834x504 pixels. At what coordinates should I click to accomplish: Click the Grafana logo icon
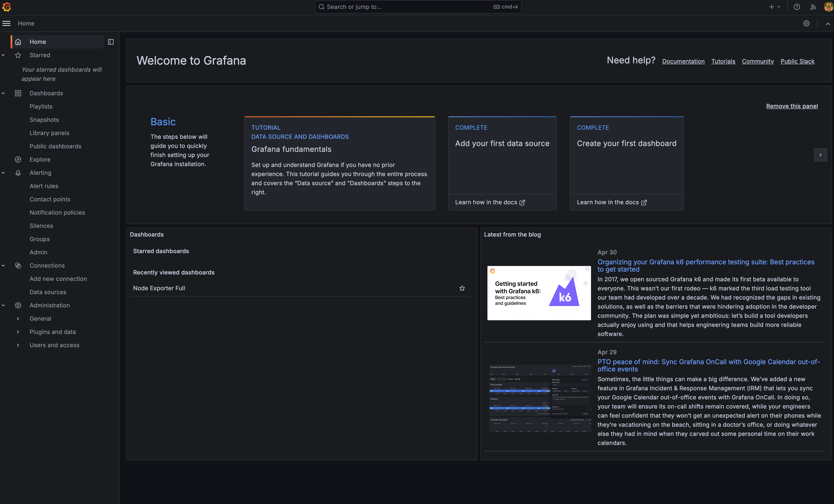6,7
